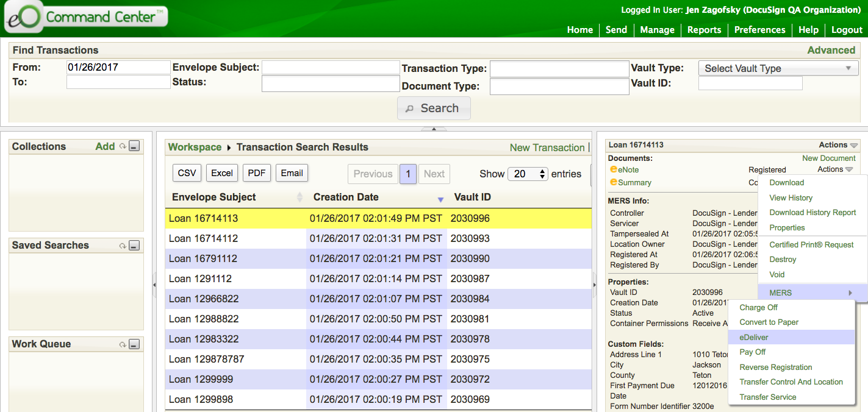
Task: Open Reports in top navigation
Action: pyautogui.click(x=704, y=29)
